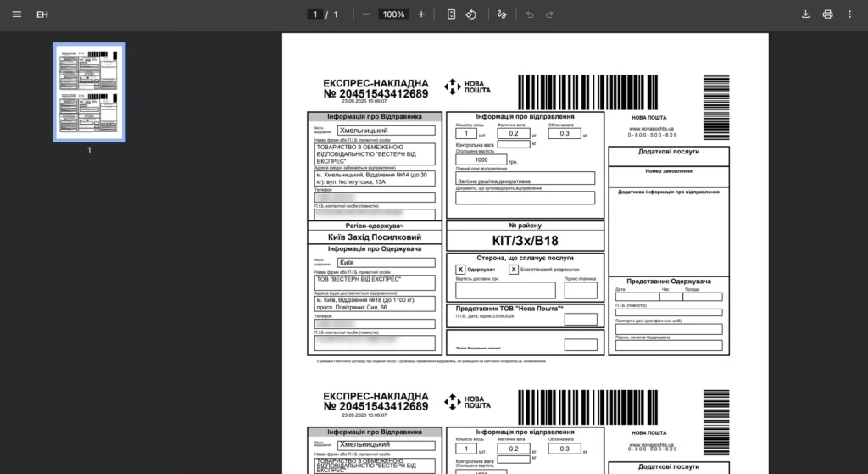Click the Київ Захід Посилковий region text
The image size is (868, 474).
click(x=374, y=237)
